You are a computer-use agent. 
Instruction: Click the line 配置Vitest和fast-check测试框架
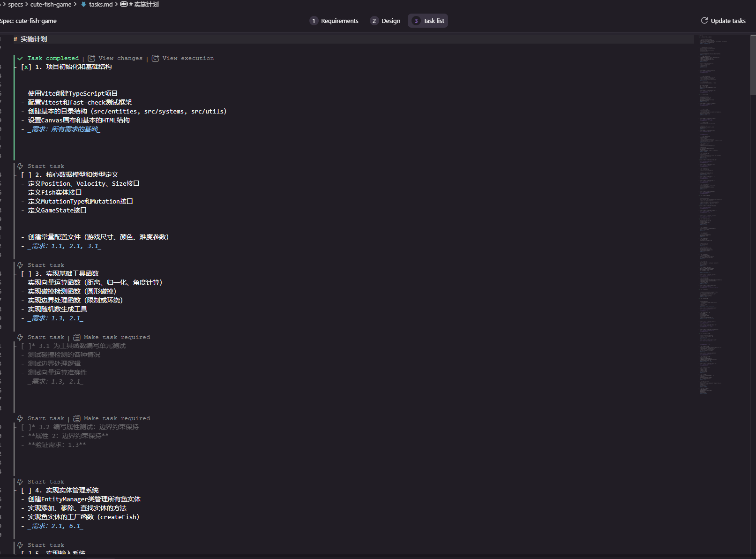(x=80, y=103)
